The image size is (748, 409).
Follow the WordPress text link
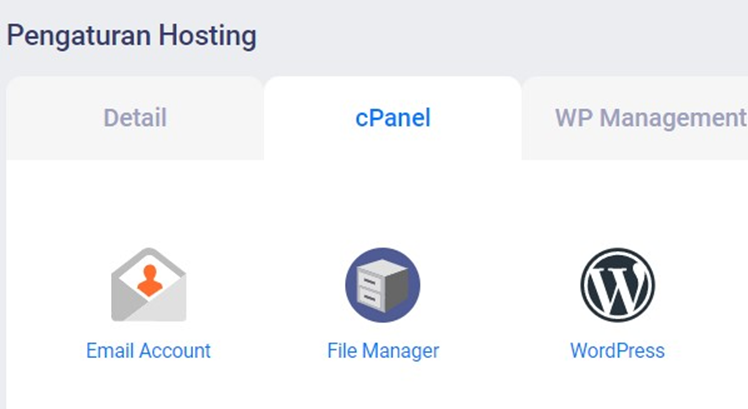pyautogui.click(x=617, y=351)
